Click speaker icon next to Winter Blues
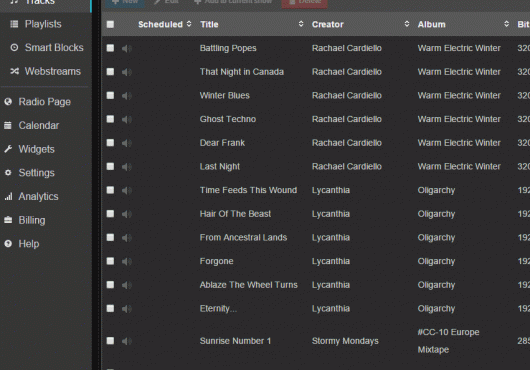Screen dimensions: 530x370 (x=127, y=96)
